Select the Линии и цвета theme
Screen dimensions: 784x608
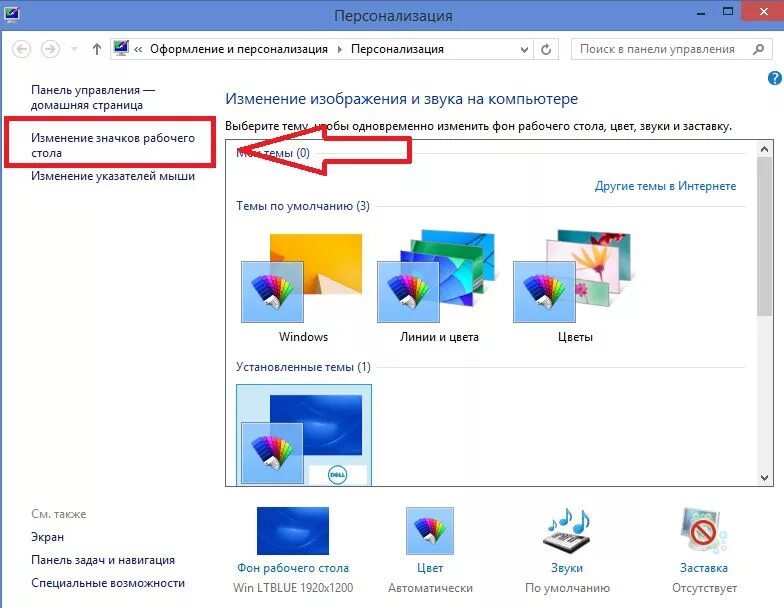[x=438, y=287]
